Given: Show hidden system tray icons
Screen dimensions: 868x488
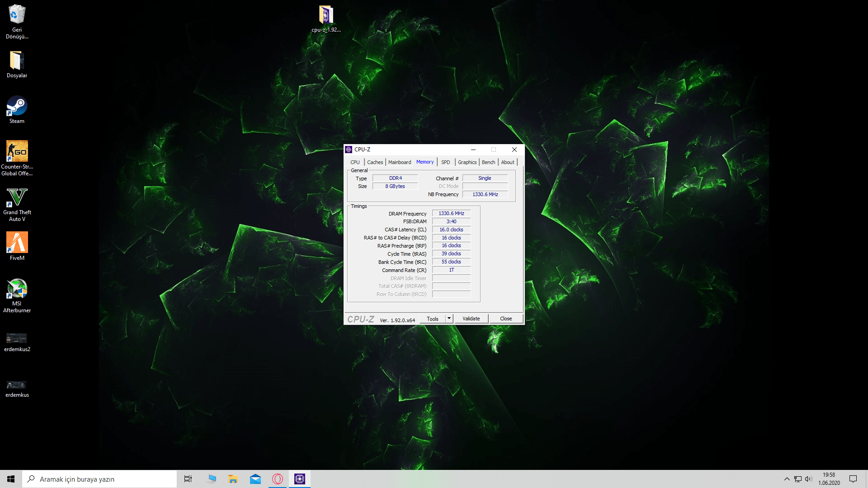Looking at the screenshot, I should point(787,479).
